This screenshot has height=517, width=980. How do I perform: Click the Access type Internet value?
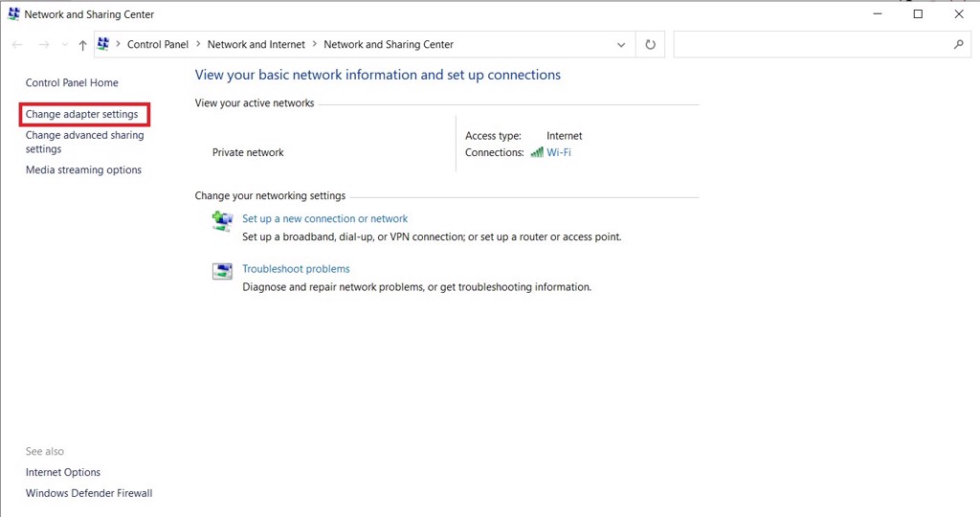click(x=565, y=136)
